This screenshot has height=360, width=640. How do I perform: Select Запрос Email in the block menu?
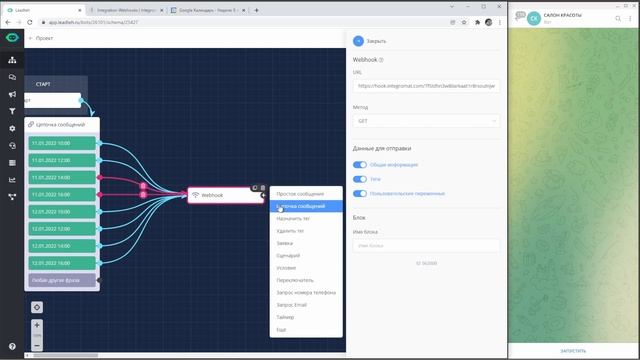[306, 305]
